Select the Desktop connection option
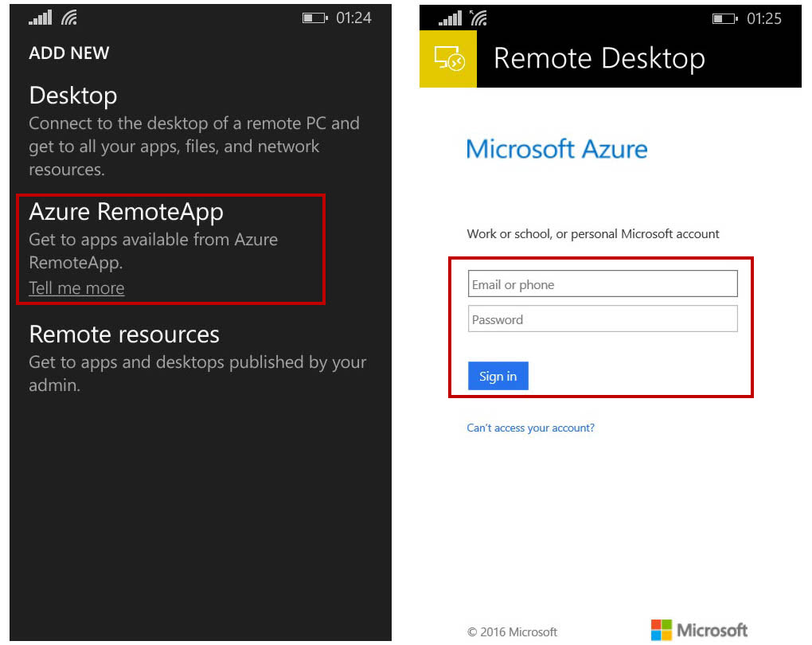Screen dimensions: 812x645 click(x=73, y=96)
